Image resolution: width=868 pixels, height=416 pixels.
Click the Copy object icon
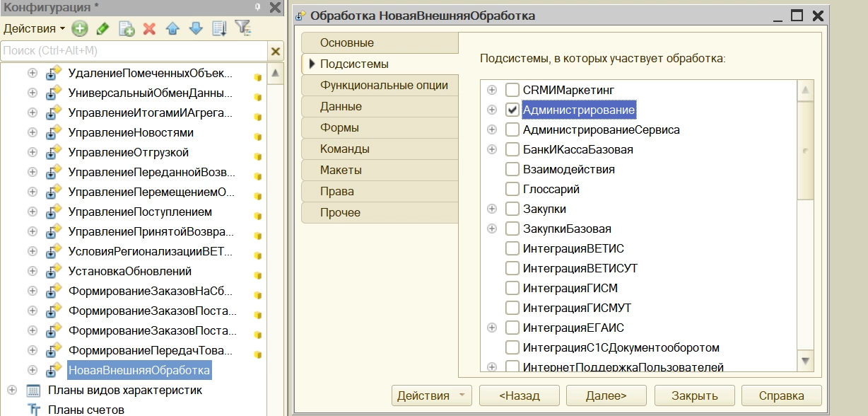click(127, 29)
